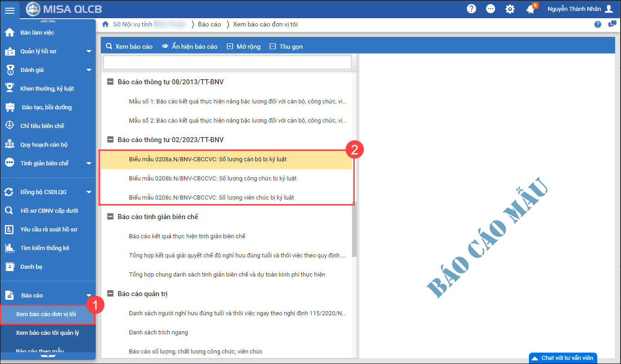Open the notifications bell icon
The image size is (621, 364).
[x=530, y=9]
